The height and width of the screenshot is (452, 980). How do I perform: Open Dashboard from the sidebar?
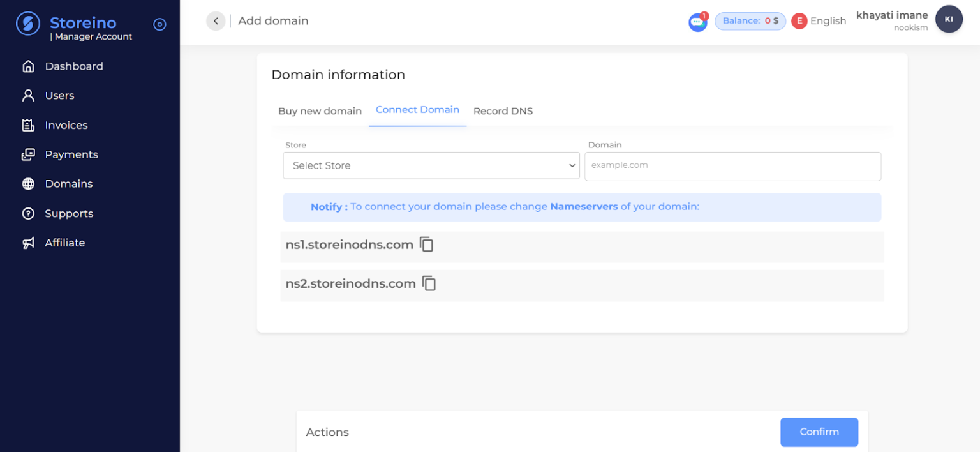click(73, 66)
